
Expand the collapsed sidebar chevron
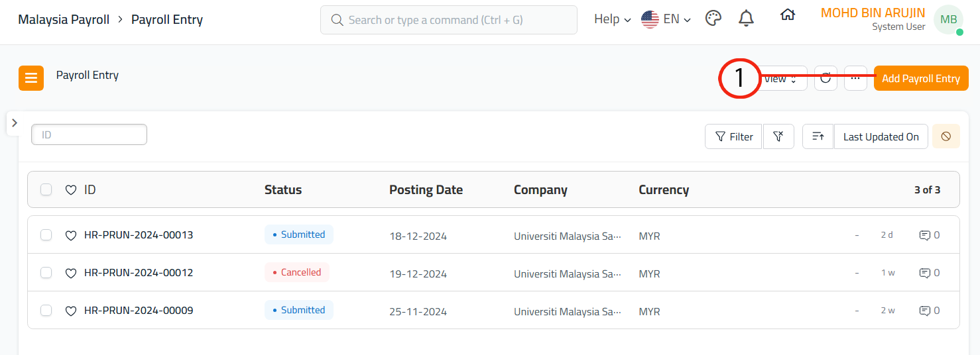coord(15,123)
